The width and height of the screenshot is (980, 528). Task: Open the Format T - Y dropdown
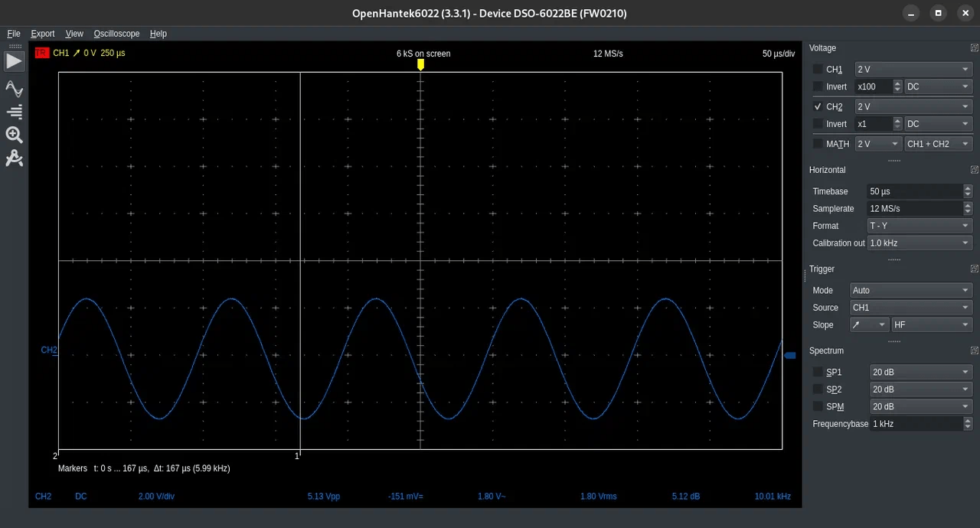click(920, 226)
